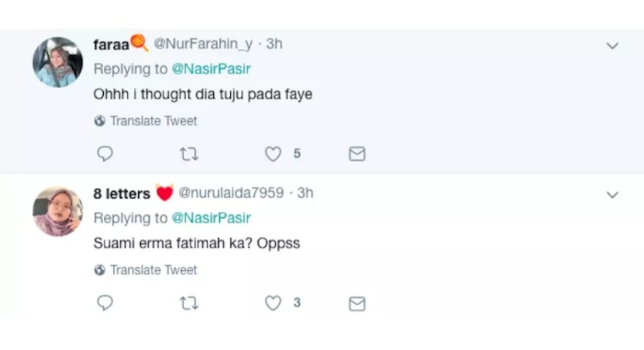Open faraa display name

[111, 44]
